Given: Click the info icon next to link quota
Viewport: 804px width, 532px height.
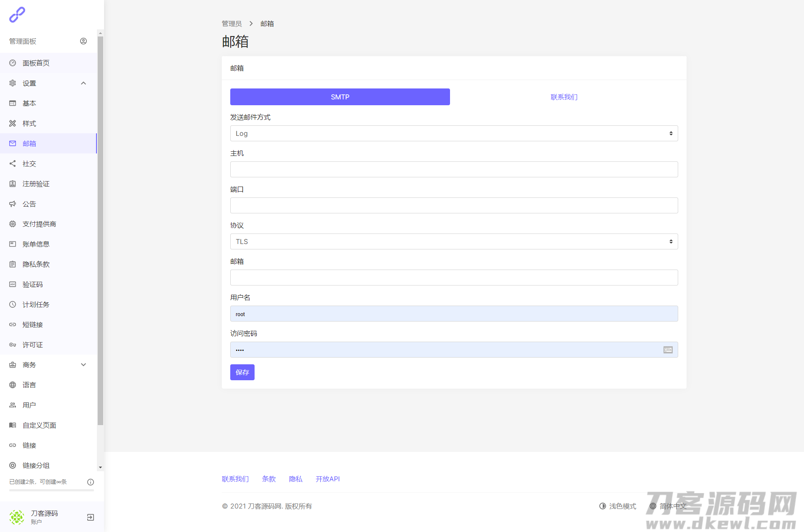Looking at the screenshot, I should point(90,482).
